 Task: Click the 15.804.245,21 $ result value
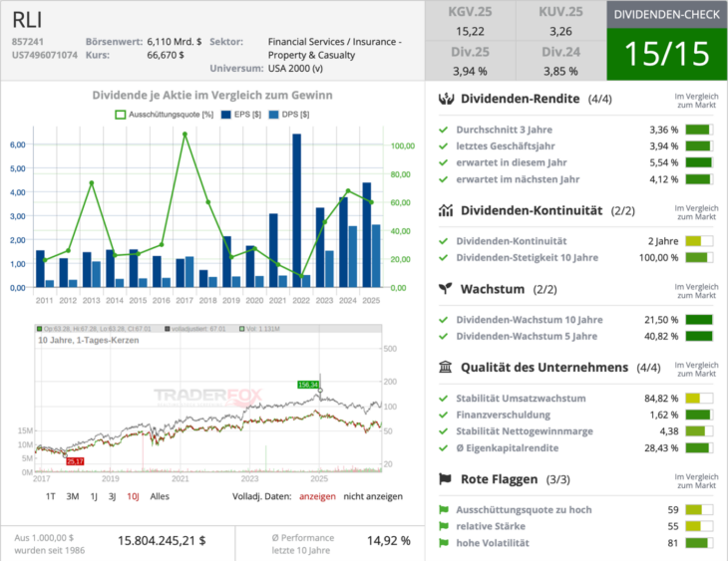[162, 541]
